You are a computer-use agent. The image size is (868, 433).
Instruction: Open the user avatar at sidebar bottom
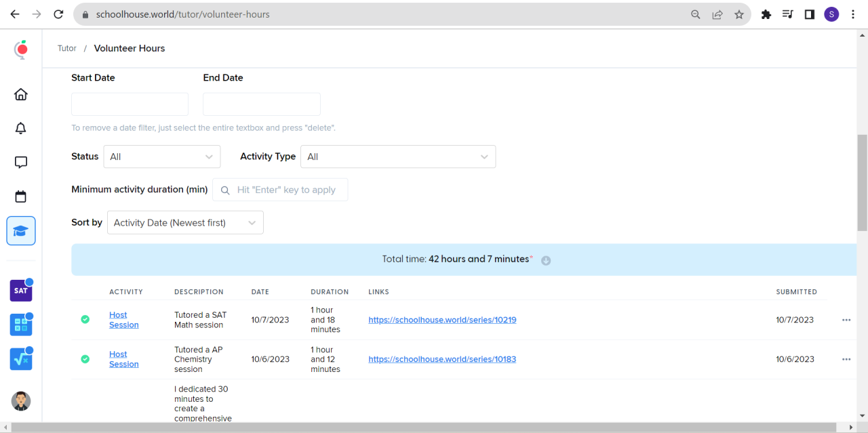pyautogui.click(x=21, y=400)
